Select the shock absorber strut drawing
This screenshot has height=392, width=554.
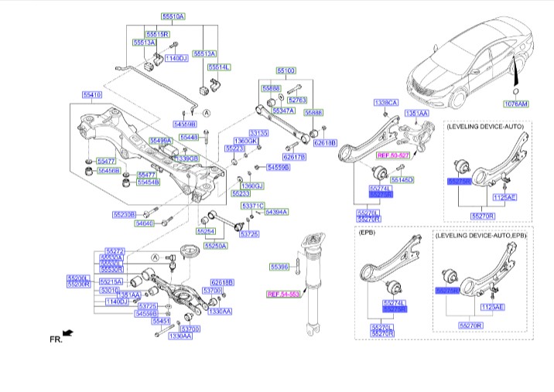click(312, 285)
